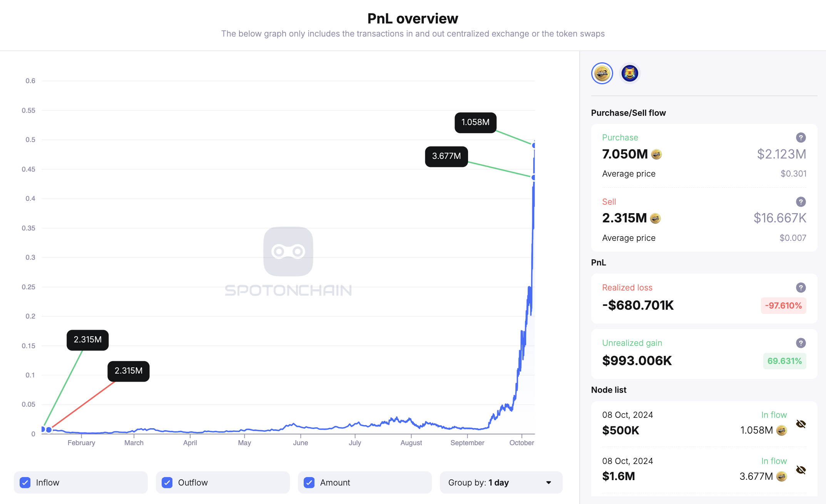Image resolution: width=826 pixels, height=504 pixels.
Task: Uncheck the Amount checkbox
Action: coord(309,482)
